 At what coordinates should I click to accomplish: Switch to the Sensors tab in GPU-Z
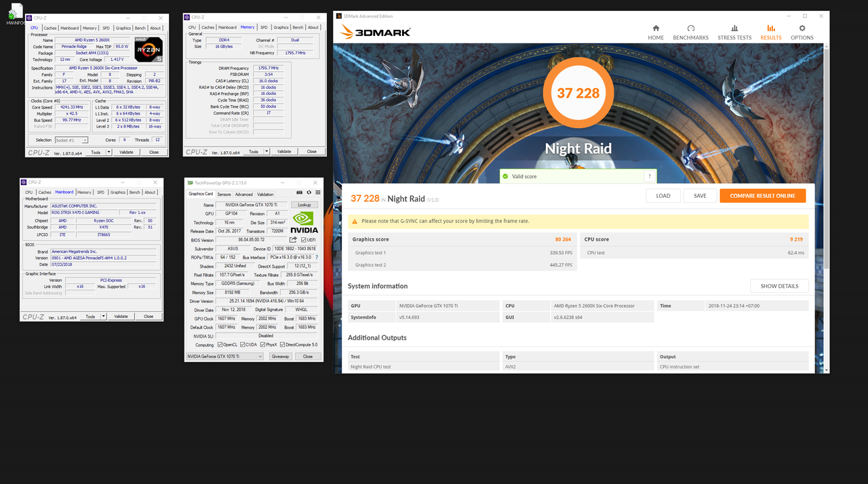pyautogui.click(x=224, y=194)
